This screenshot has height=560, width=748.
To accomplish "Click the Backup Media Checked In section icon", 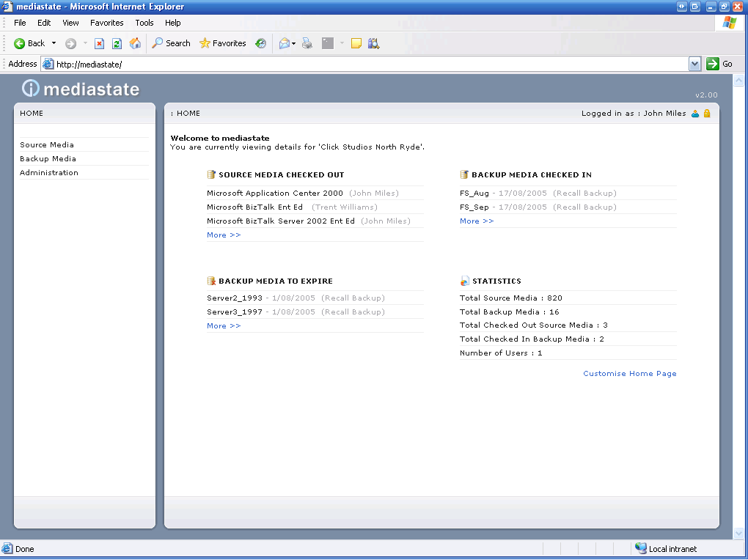I will (x=464, y=174).
